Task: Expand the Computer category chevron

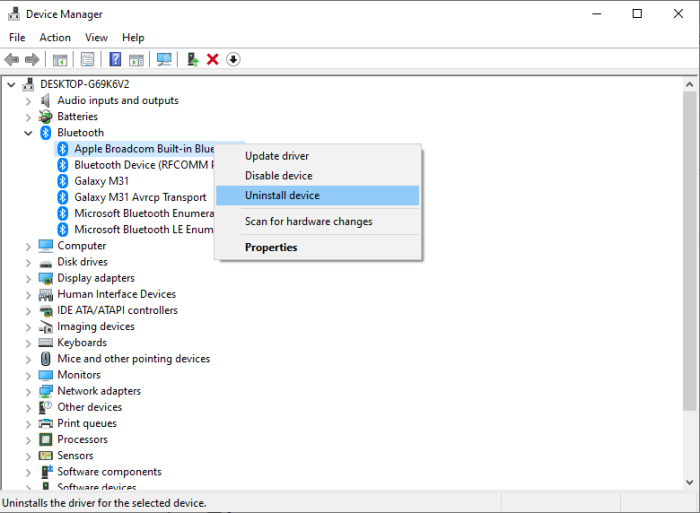Action: (28, 246)
